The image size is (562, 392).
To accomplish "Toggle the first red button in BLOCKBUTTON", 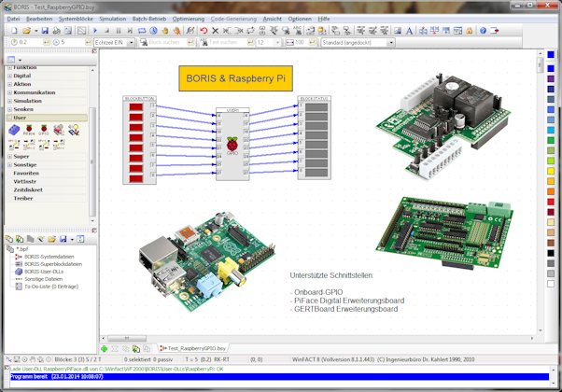I will tap(136, 106).
